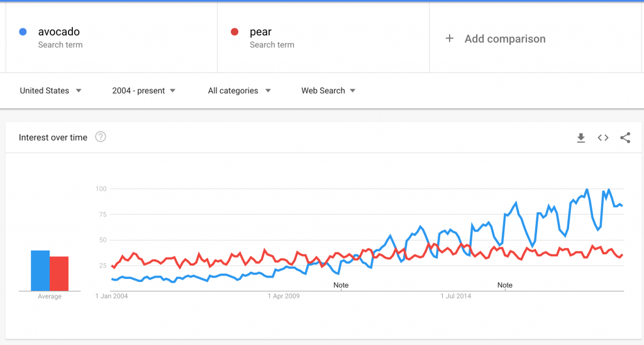
Task: Open the United States region dropdown
Action: [50, 91]
